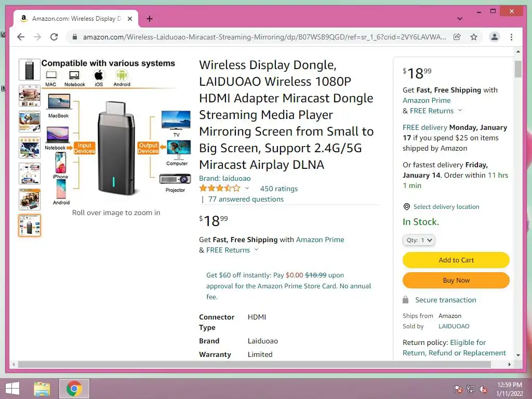Show third product thumbnail image
Viewport: 532px width, 399px height.
coord(30,122)
